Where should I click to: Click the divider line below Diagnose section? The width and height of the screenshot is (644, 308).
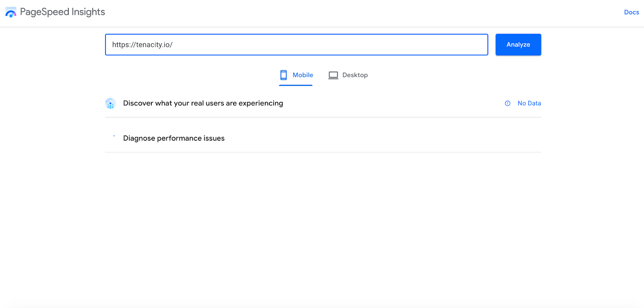(x=323, y=152)
